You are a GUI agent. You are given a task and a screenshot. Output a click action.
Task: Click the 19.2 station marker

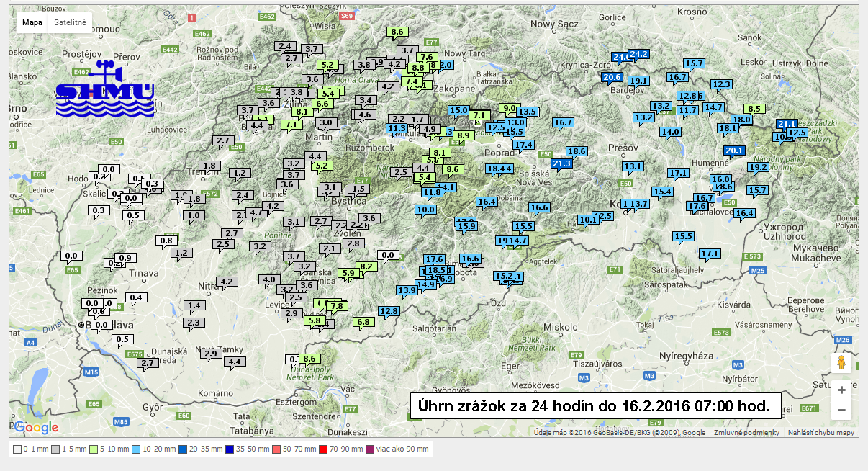pos(758,167)
